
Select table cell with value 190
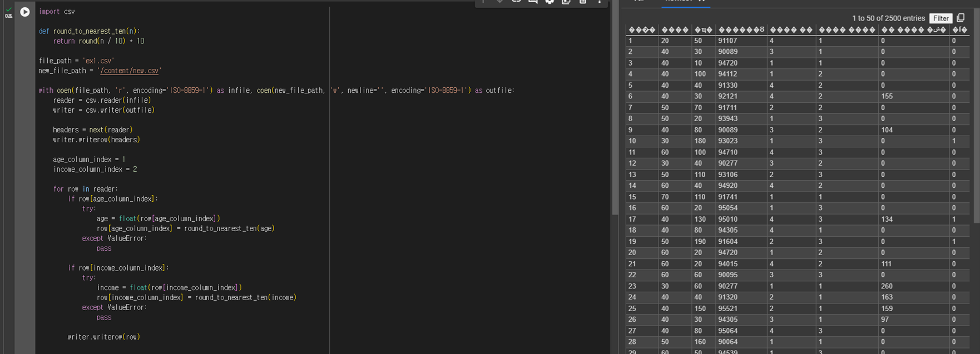tap(704, 241)
